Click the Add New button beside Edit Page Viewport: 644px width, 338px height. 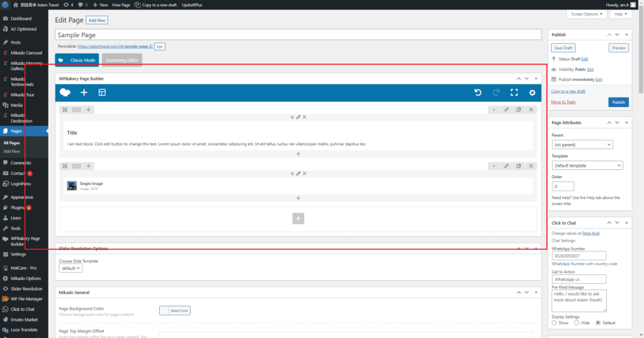[x=97, y=20]
